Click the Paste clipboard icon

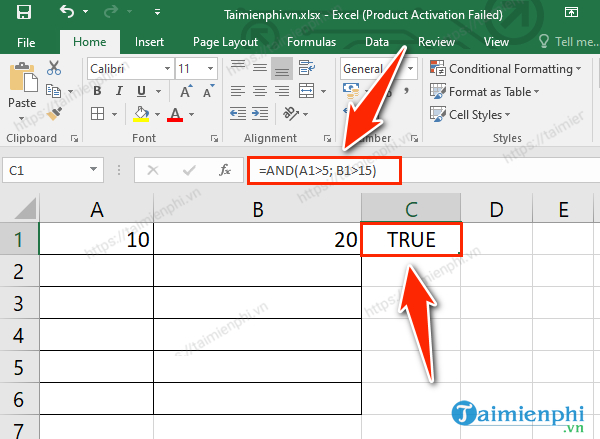(x=23, y=78)
